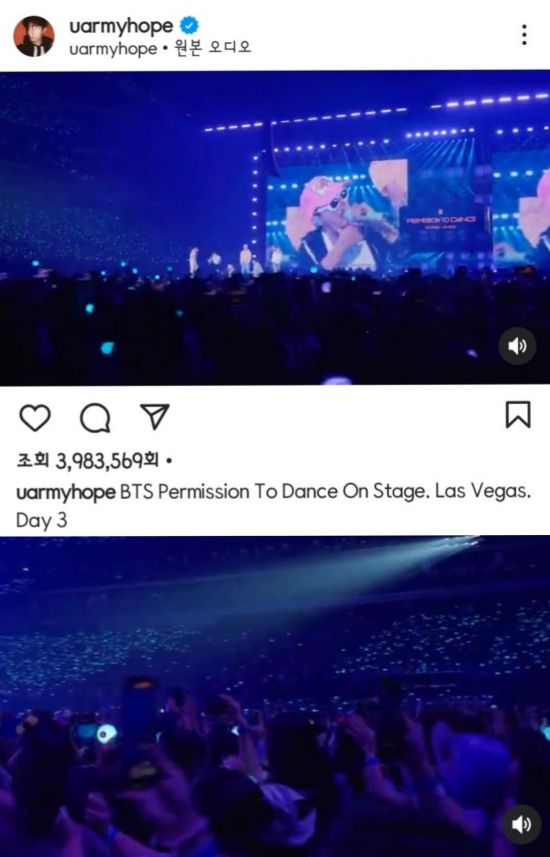Tap the blue verified badge next to uarmyhope
The height and width of the screenshot is (857, 550).
pyautogui.click(x=189, y=25)
